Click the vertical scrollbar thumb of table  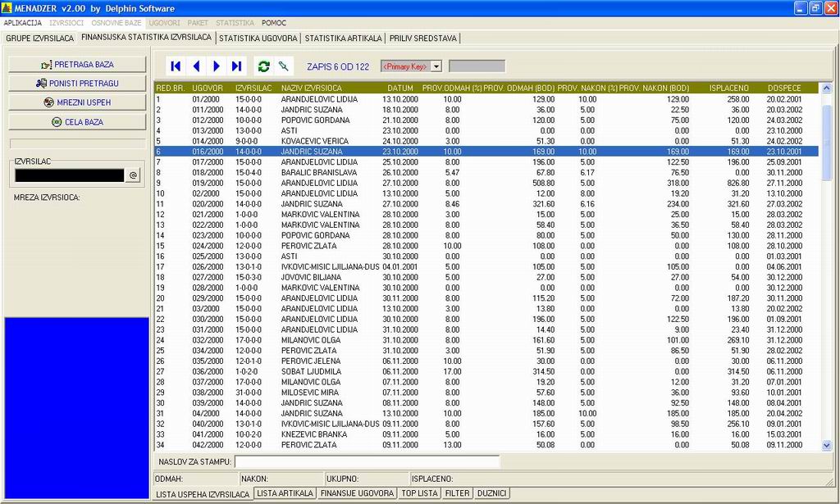coord(827,143)
